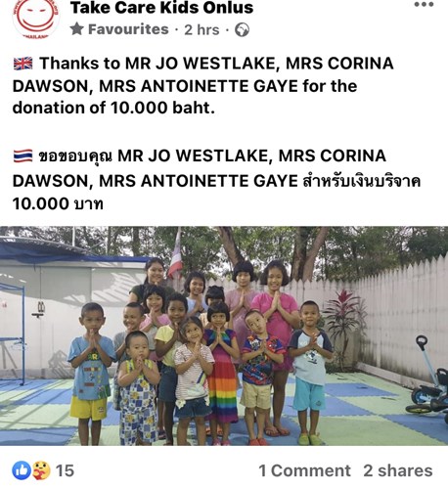448x489 pixels.
Task: Click the Care hug reaction icon
Action: 41,470
